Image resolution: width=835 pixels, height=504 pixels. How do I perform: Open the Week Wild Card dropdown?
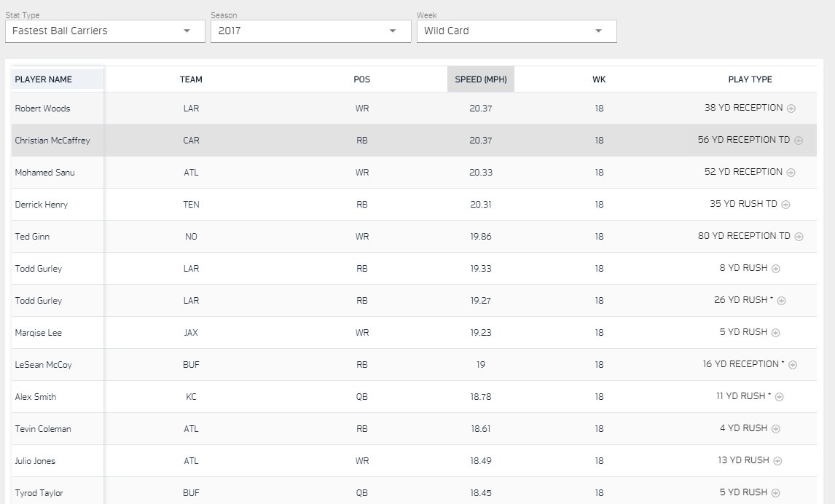(x=516, y=31)
